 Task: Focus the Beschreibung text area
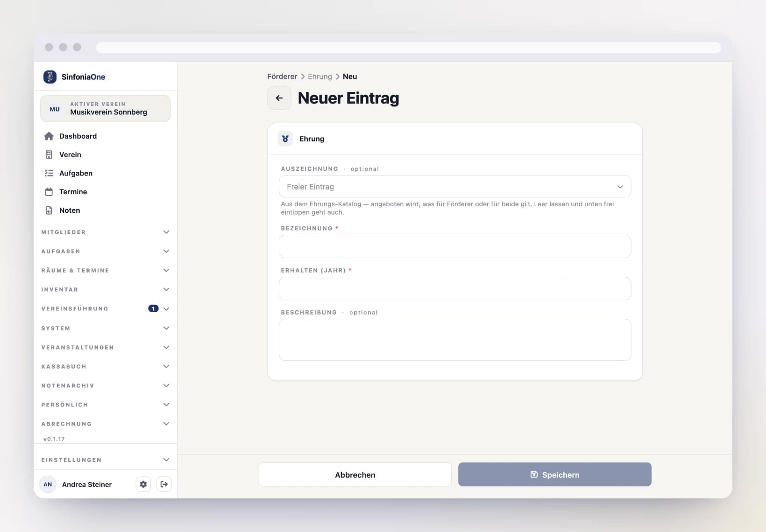click(455, 340)
